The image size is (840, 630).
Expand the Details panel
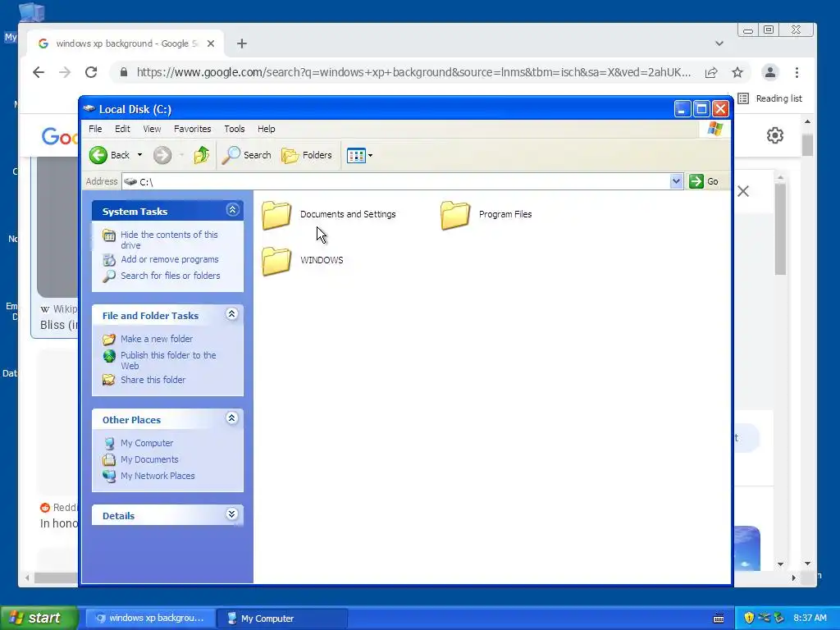tap(232, 514)
